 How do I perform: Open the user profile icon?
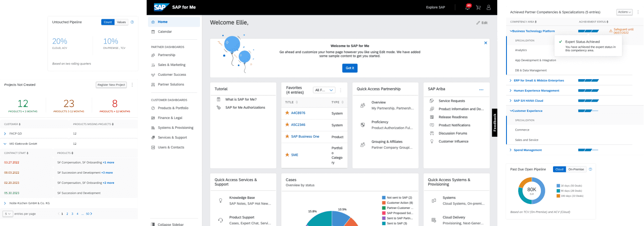[x=488, y=7]
